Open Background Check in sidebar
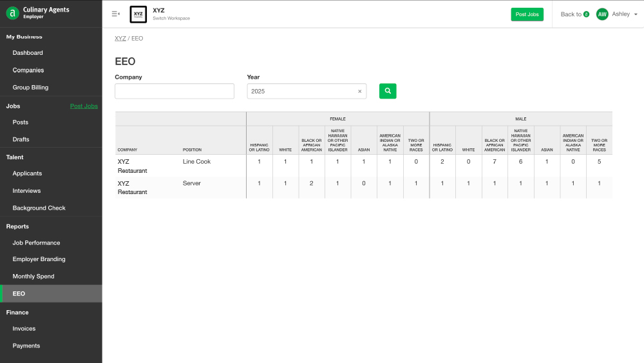 pyautogui.click(x=39, y=208)
